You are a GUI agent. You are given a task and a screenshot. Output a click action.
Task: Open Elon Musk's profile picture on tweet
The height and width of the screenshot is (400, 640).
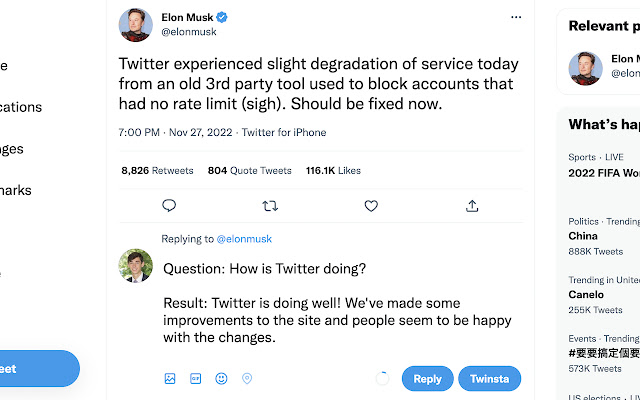[136, 25]
